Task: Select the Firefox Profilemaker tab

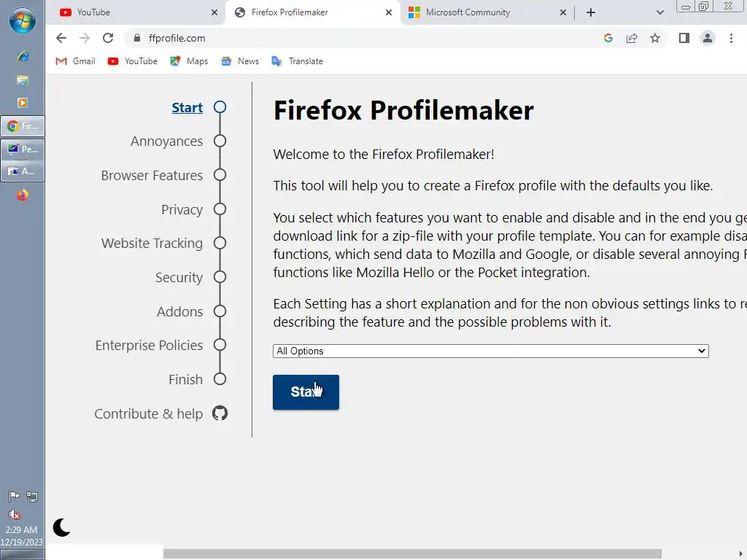Action: pos(312,12)
